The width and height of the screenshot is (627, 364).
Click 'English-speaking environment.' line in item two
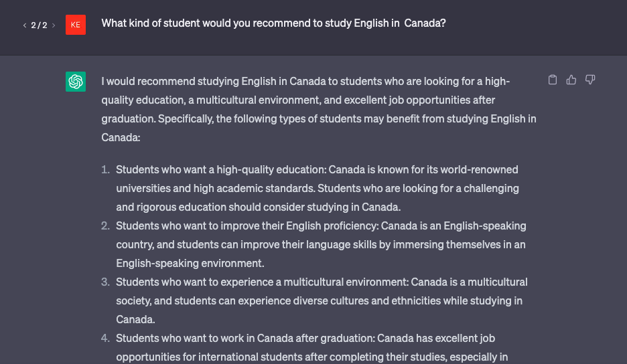[x=190, y=264]
